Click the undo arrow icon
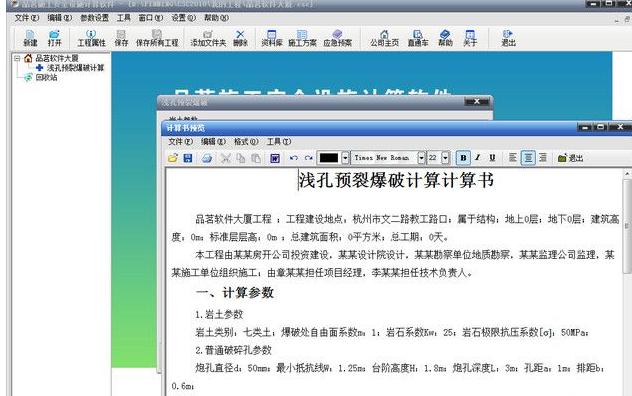This screenshot has width=632, height=396. (x=294, y=158)
